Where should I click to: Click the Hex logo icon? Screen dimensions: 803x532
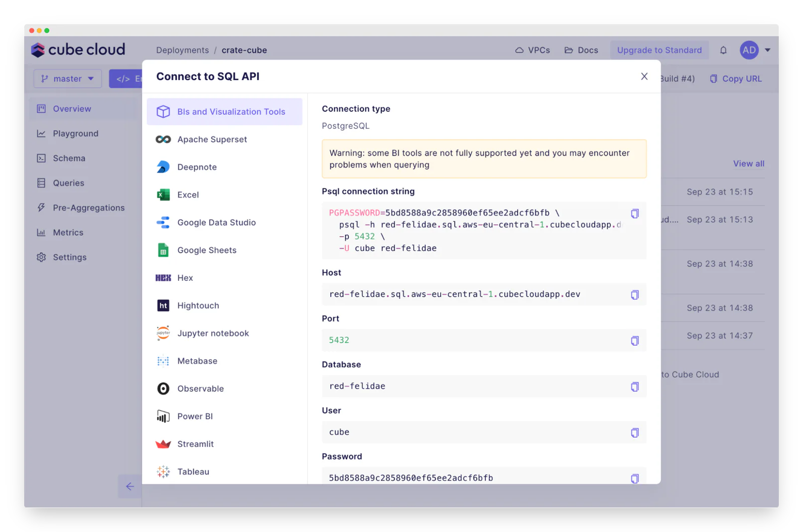click(x=163, y=278)
